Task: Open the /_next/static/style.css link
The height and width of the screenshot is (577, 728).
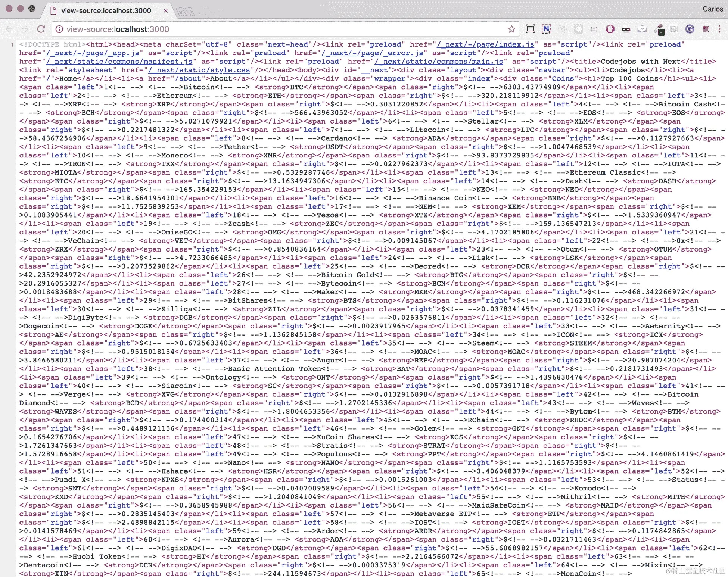Action: [x=199, y=70]
